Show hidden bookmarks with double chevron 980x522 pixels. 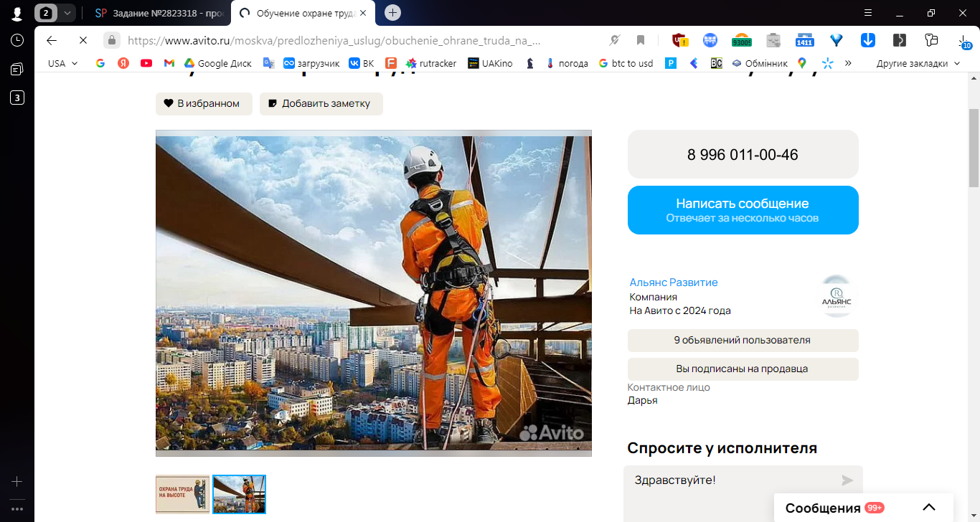tap(849, 63)
